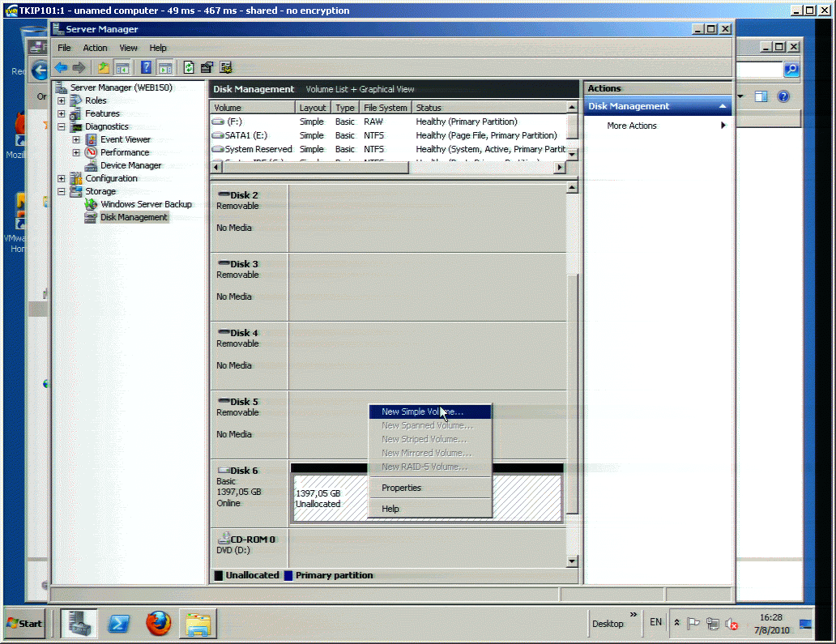Click the blue Primary partition legend swatch
This screenshot has height=644, width=836.
pyautogui.click(x=288, y=575)
